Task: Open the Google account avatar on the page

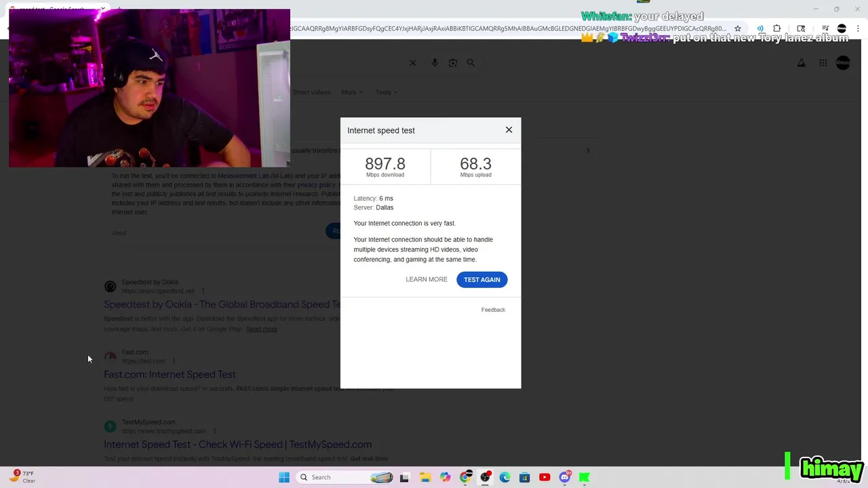Action: click(843, 63)
